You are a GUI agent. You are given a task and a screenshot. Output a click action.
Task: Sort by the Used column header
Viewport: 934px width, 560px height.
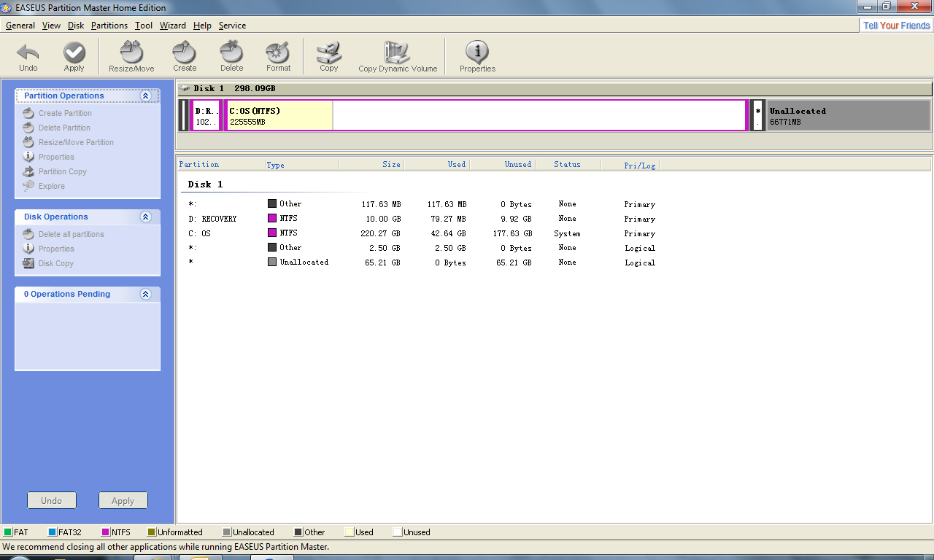coord(436,165)
